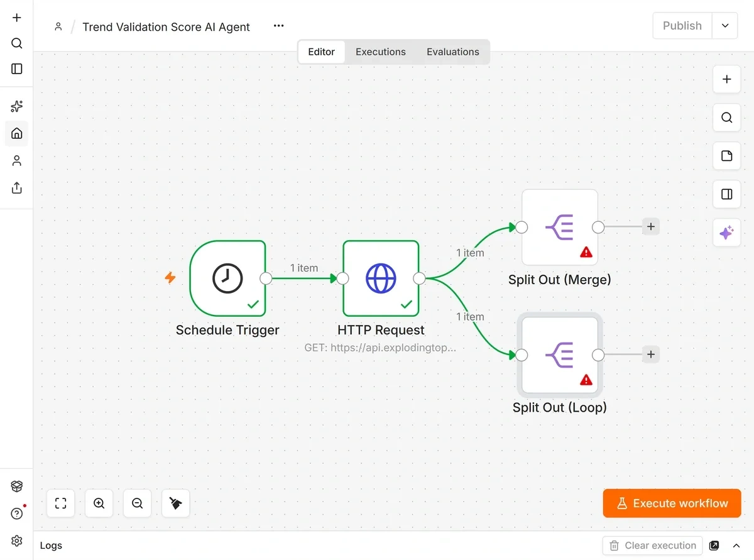
Task: Pop out the Logs panel
Action: tap(714, 546)
